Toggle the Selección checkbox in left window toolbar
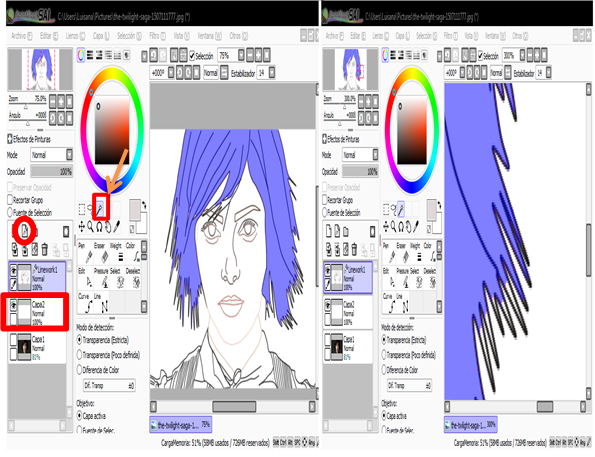595x457 pixels. pos(192,56)
